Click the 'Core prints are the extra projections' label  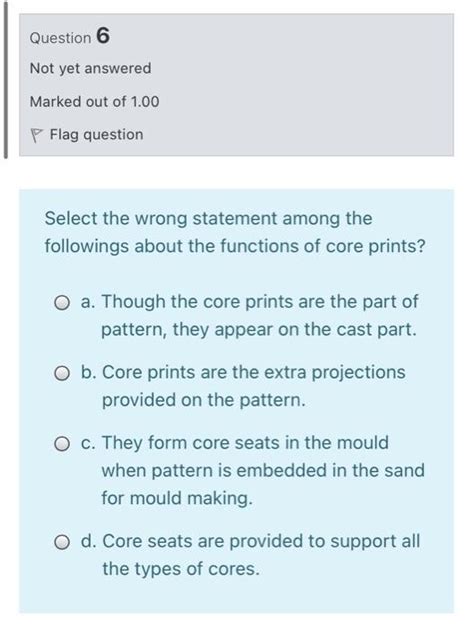[x=254, y=372]
